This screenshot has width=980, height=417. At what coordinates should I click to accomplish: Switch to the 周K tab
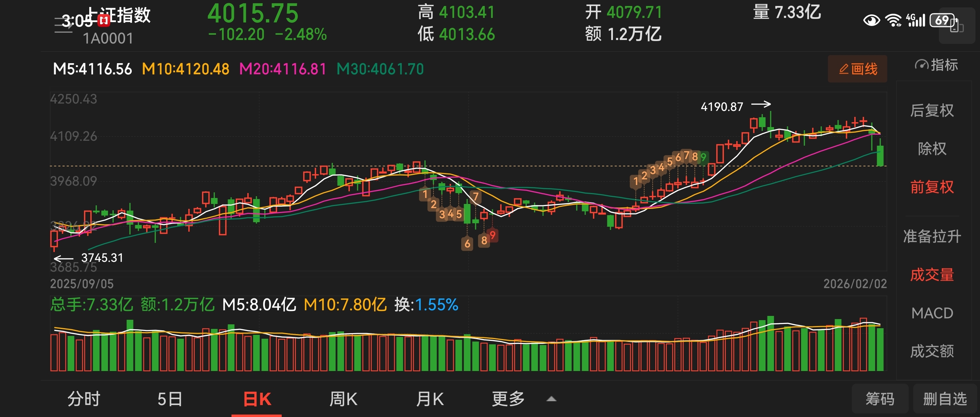(343, 399)
